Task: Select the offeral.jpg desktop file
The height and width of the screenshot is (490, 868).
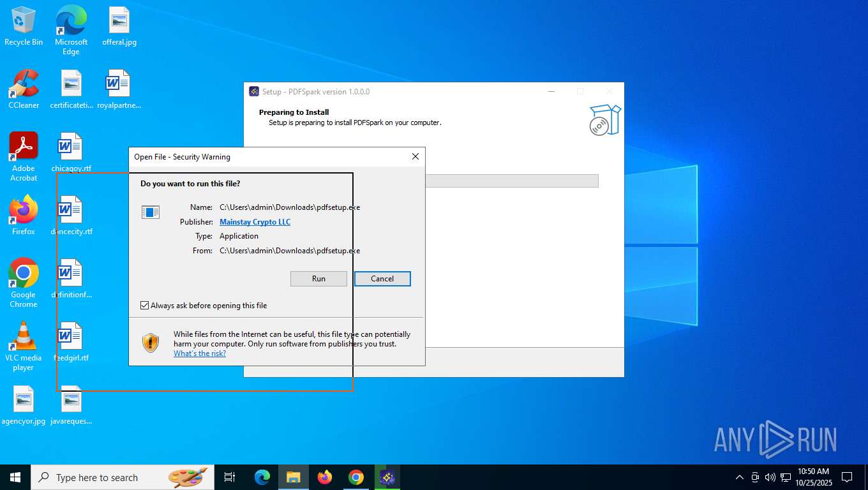Action: [119, 27]
